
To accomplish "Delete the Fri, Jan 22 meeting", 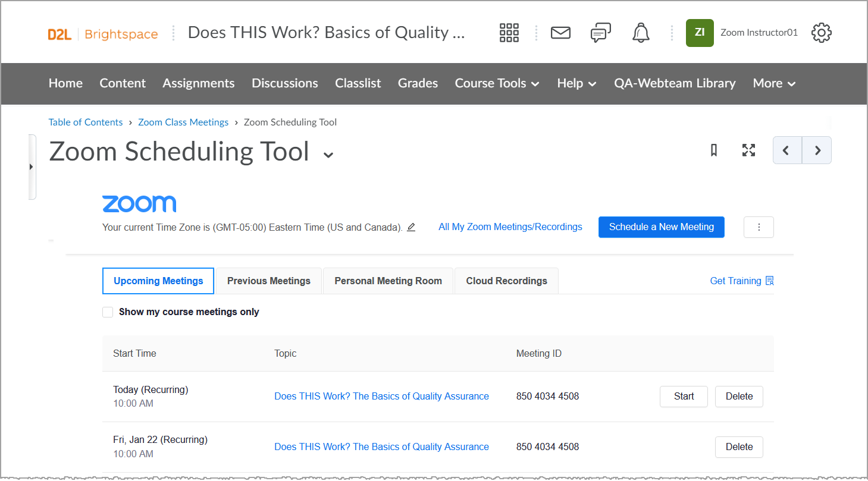I will click(x=739, y=447).
